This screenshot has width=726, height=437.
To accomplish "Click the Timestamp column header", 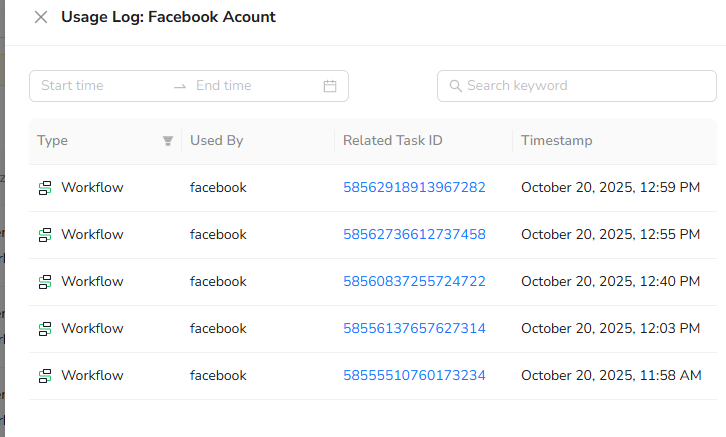I will coord(557,141).
